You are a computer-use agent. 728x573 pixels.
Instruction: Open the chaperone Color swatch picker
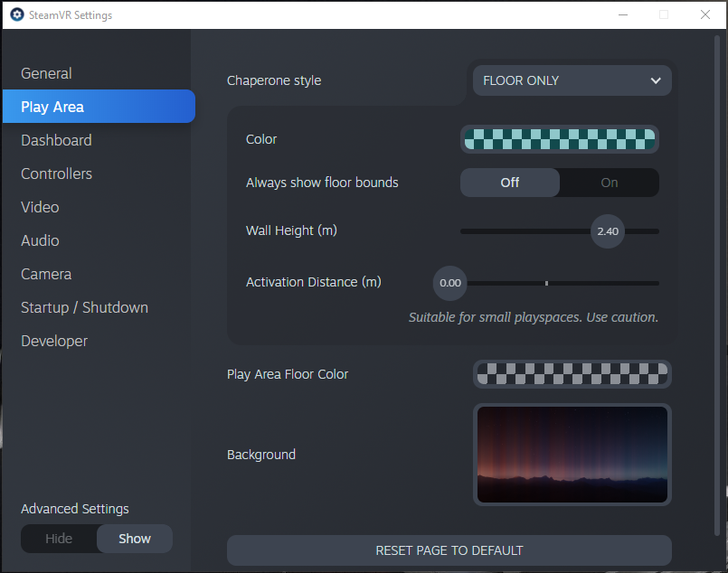point(560,139)
